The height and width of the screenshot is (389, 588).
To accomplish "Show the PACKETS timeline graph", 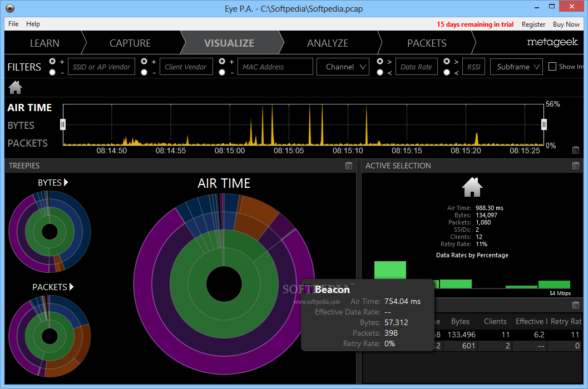I will click(x=27, y=143).
